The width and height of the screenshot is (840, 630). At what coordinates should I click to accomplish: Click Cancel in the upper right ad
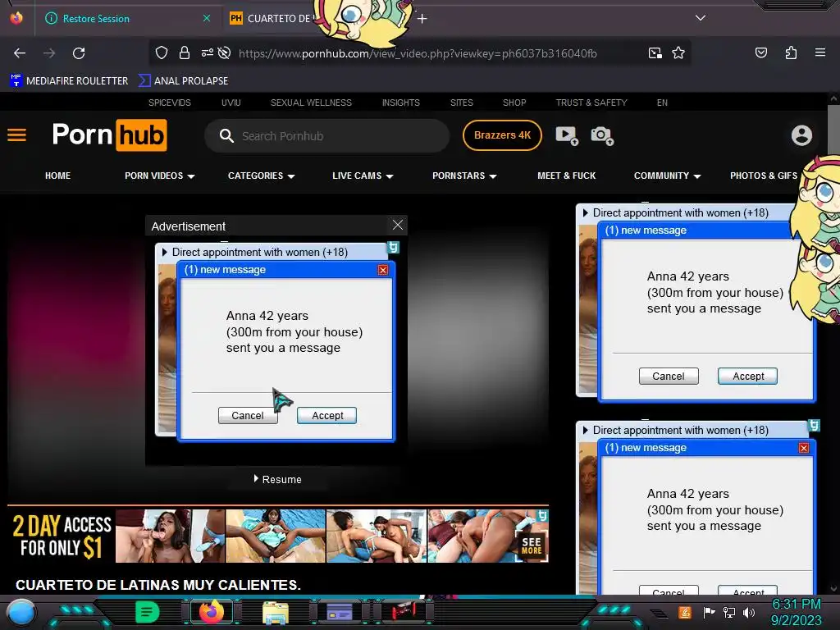point(669,376)
